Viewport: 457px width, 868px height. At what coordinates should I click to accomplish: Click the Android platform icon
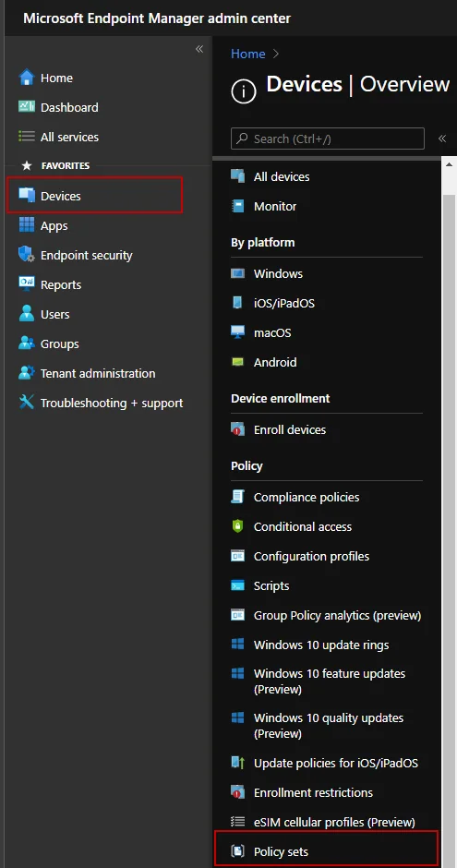click(238, 362)
